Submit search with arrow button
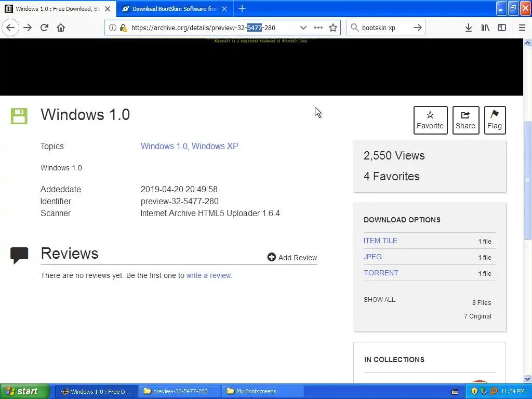 pos(418,28)
